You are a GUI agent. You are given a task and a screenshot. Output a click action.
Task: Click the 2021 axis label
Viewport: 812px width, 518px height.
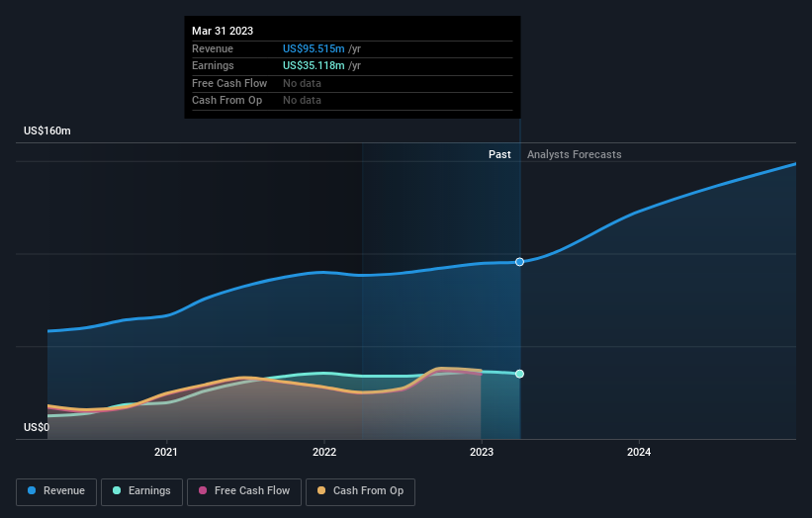coord(166,452)
